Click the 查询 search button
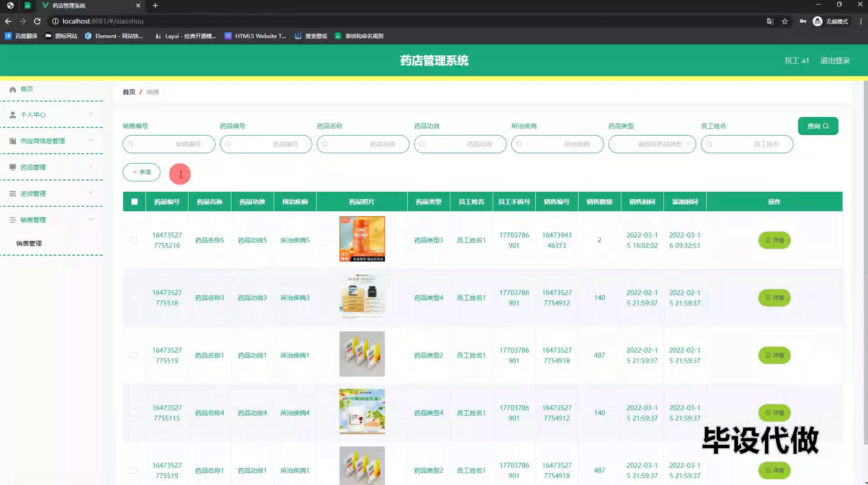This screenshot has height=485, width=868. (818, 126)
